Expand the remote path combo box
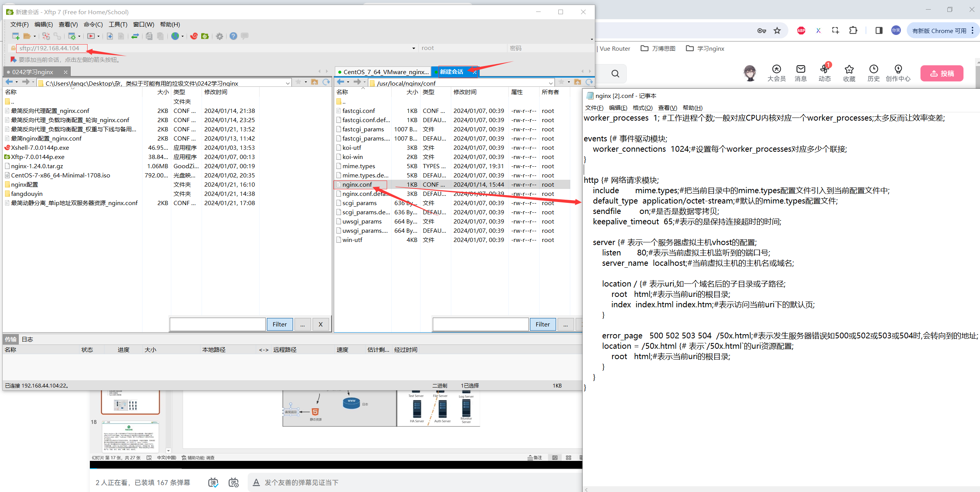This screenshot has height=492, width=980. pyautogui.click(x=551, y=83)
